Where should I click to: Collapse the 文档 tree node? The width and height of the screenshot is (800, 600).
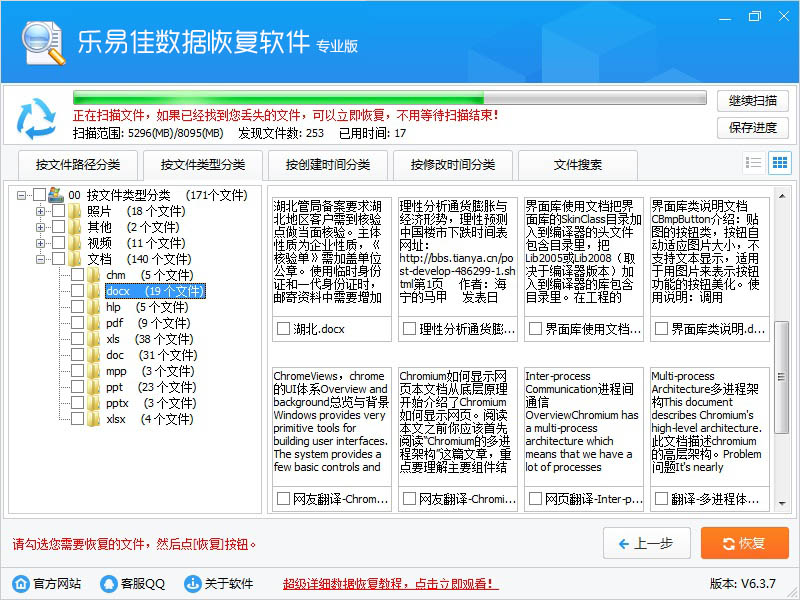click(x=40, y=259)
